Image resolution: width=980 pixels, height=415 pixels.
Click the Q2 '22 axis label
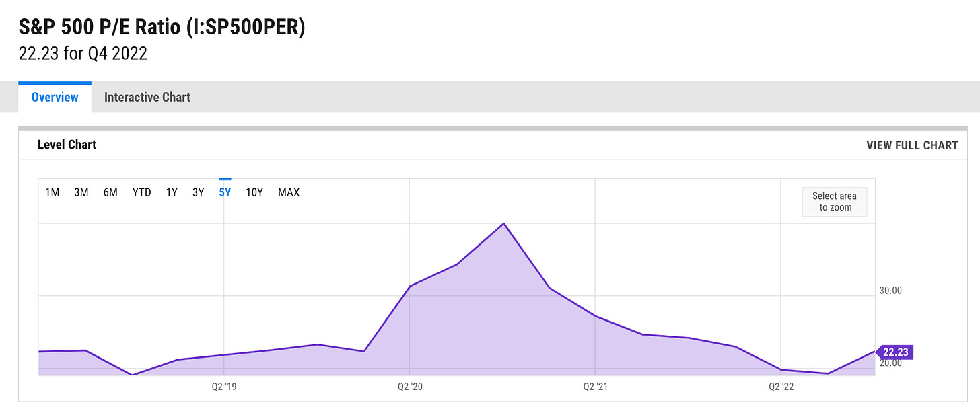point(781,386)
